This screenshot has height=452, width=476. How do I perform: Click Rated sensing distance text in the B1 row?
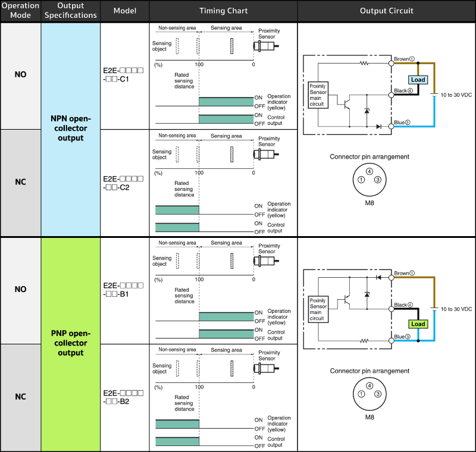184,296
